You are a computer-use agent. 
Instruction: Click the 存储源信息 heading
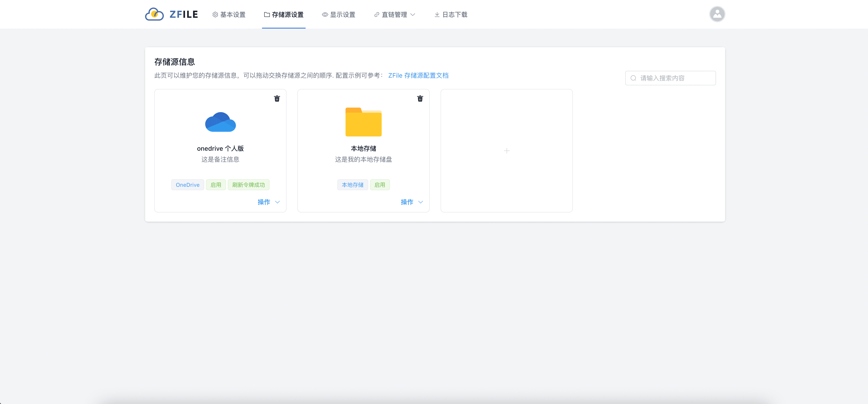pos(174,62)
